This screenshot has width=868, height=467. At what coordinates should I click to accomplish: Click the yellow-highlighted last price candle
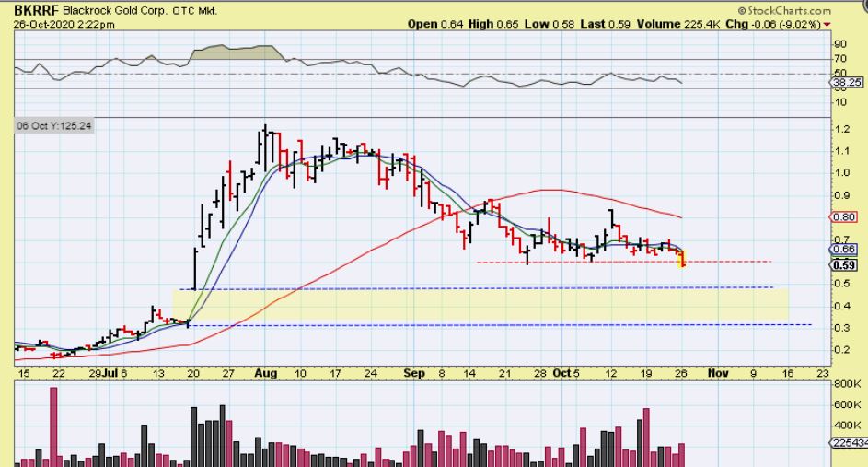[x=683, y=258]
